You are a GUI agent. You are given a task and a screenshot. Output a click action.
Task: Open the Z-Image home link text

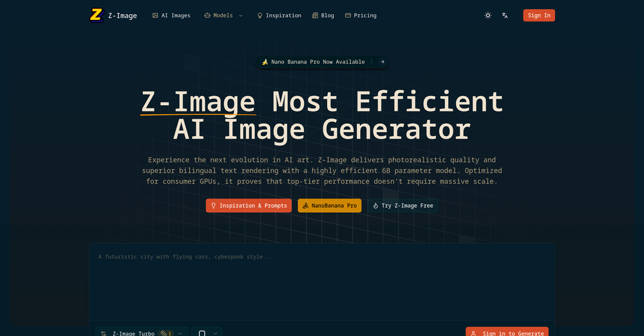[x=122, y=15]
